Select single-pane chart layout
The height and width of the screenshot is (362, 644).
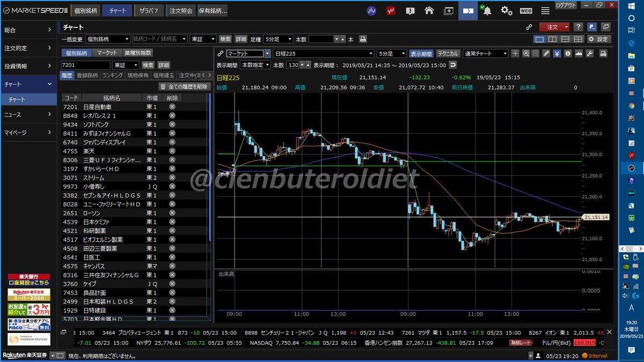point(539,39)
